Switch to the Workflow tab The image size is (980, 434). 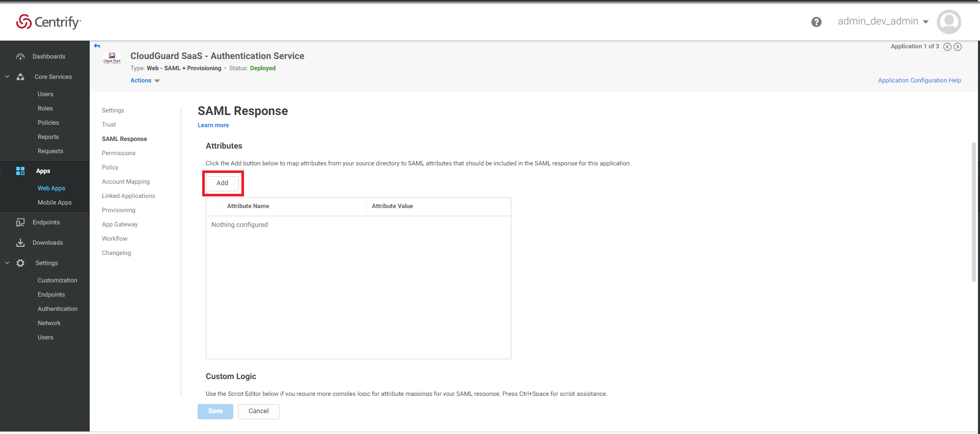click(x=115, y=239)
